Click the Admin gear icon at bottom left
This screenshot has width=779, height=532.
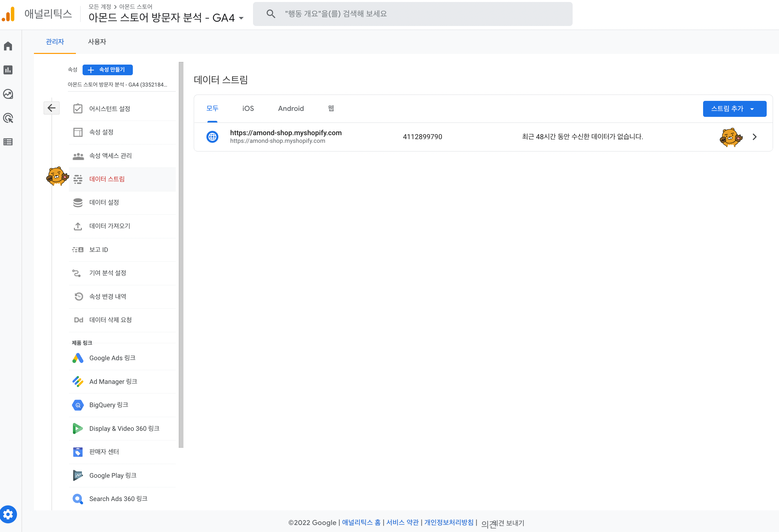tap(8, 514)
